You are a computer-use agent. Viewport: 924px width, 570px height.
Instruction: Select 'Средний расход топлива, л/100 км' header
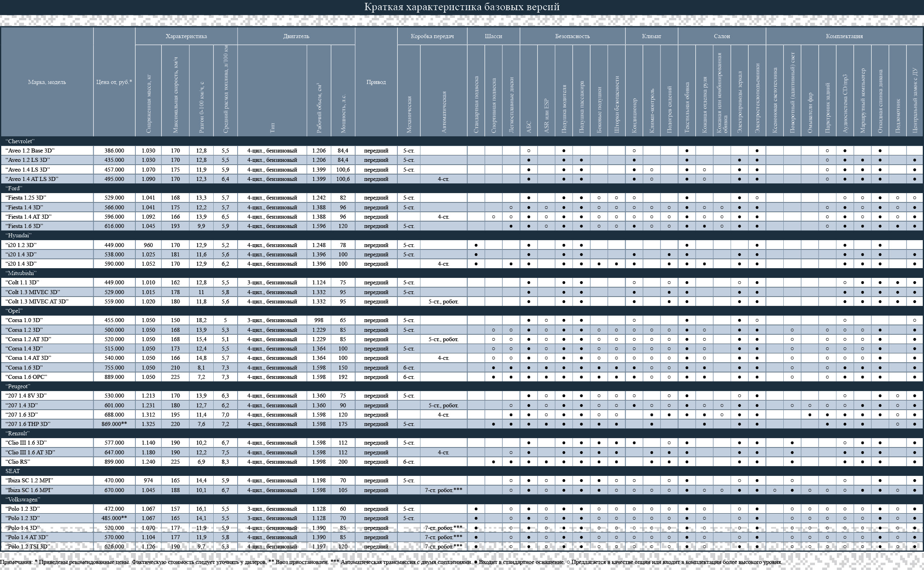tap(225, 90)
